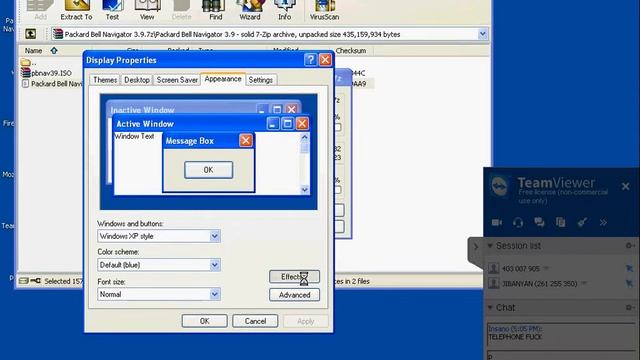
Task: Open dropdown beside 403 007 905 session
Action: coord(547,269)
